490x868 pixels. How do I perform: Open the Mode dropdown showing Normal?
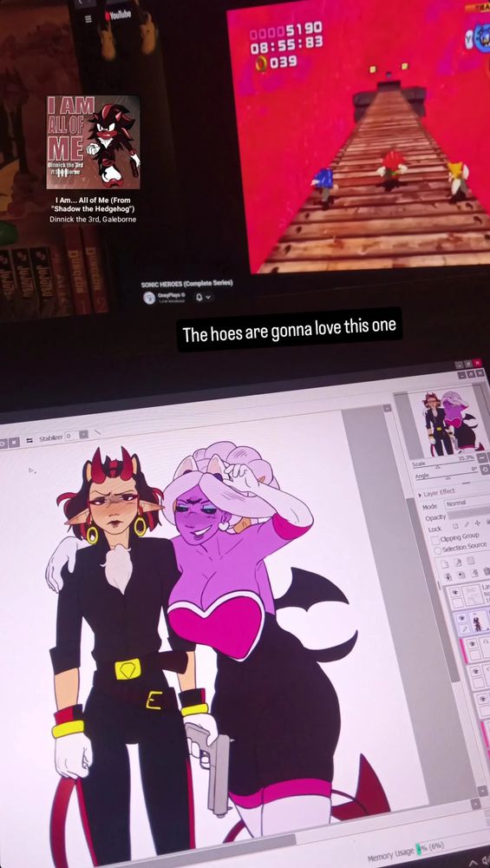(x=467, y=503)
